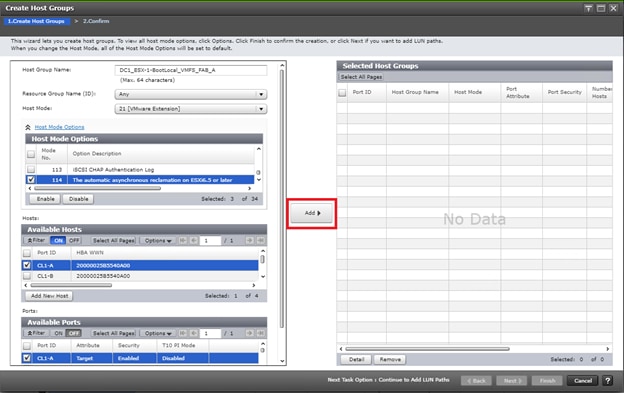This screenshot has width=624, height=393.
Task: Click scroll-left arrow of Host Mode Options list
Action: (30, 188)
